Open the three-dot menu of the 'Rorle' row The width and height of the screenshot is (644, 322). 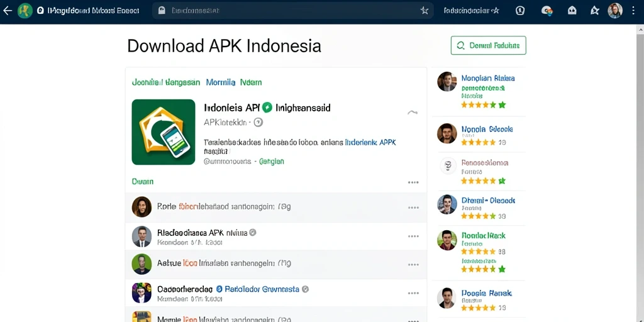point(413,208)
